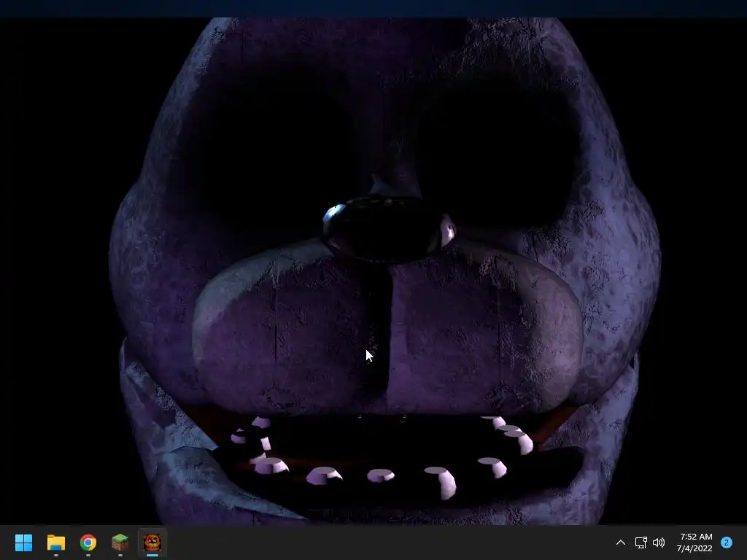This screenshot has width=747, height=560.
Task: Select the Freddy Fazbear game taskbar icon
Action: [152, 542]
